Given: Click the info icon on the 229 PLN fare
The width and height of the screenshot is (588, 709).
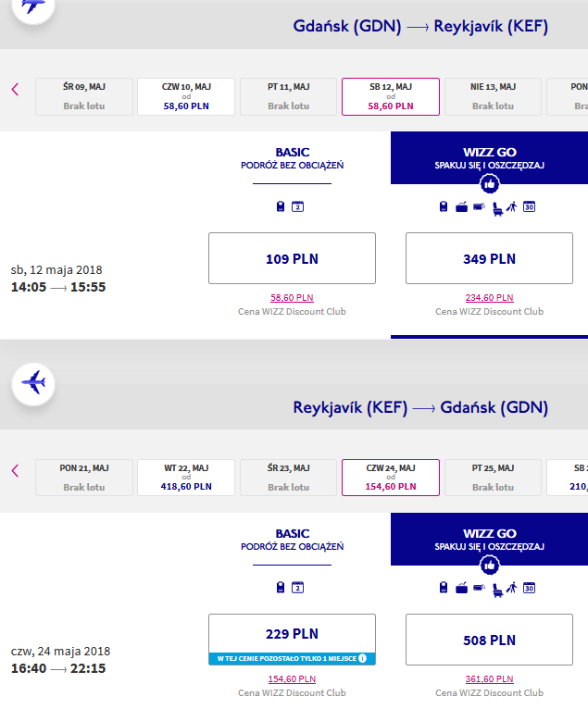Looking at the screenshot, I should 362,658.
